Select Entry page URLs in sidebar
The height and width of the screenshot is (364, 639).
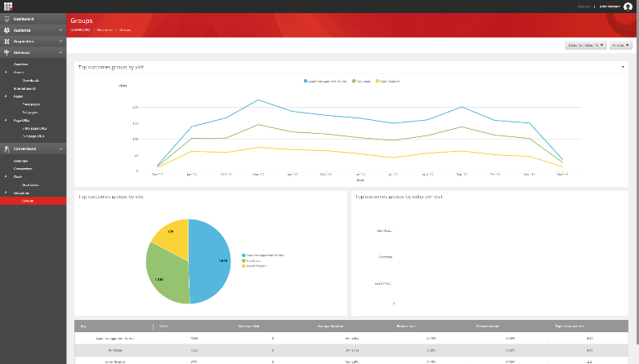34,129
